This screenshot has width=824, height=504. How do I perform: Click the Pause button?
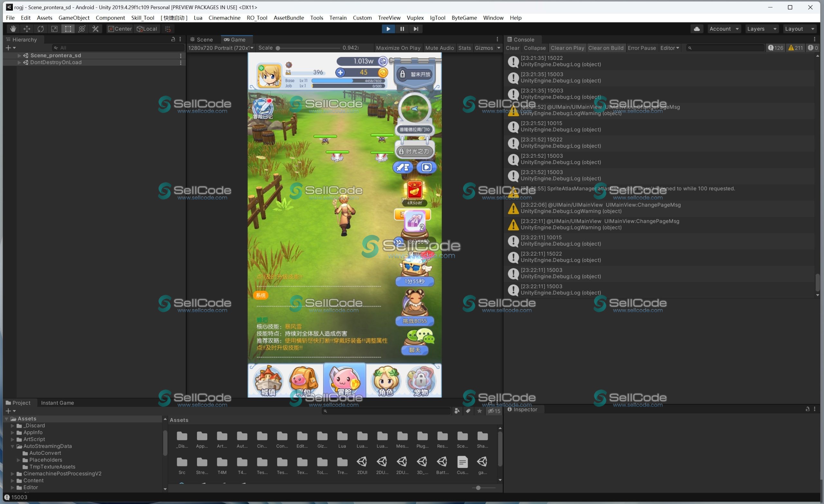click(x=402, y=29)
